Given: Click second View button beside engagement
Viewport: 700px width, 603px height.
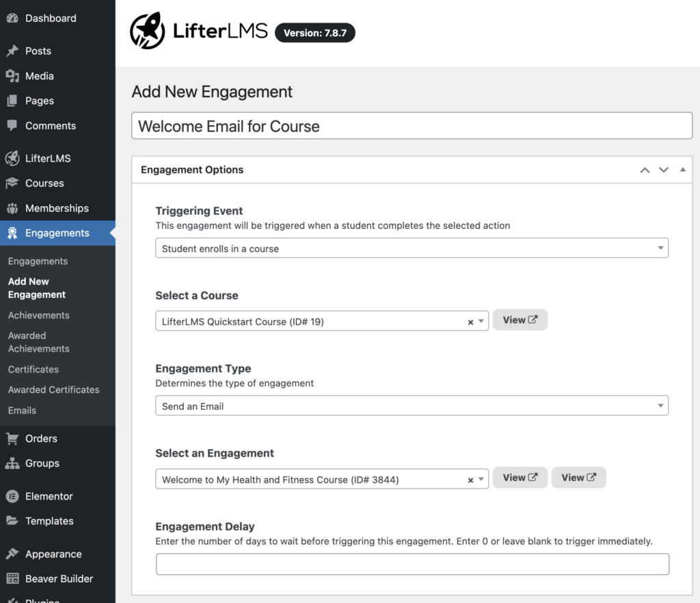Looking at the screenshot, I should tap(578, 478).
